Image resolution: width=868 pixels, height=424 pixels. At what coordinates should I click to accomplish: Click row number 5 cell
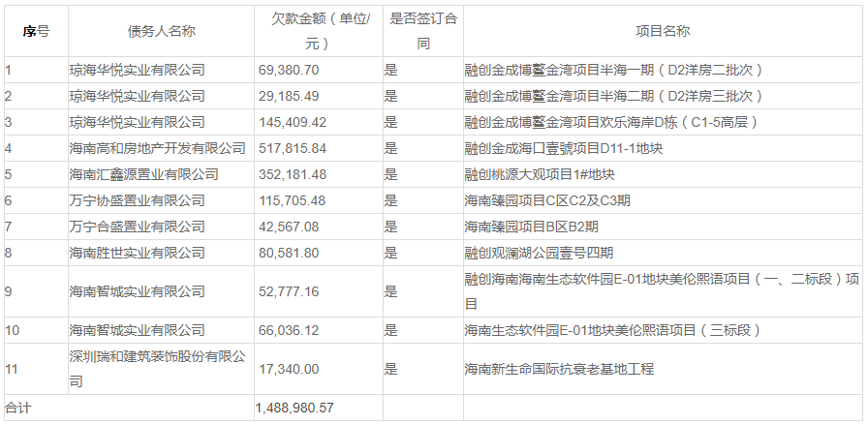(36, 174)
